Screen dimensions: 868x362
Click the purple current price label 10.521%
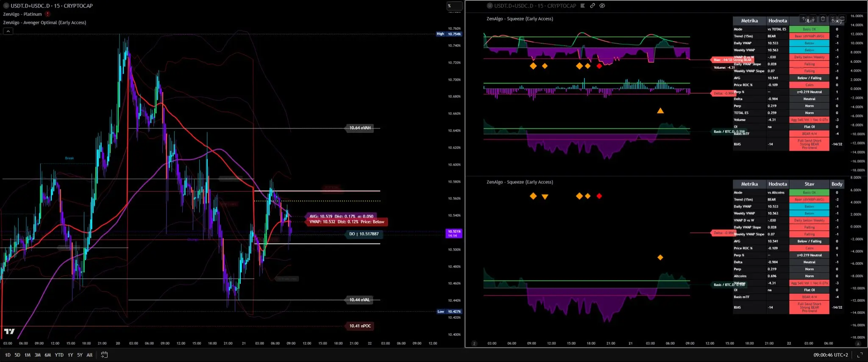[454, 233]
